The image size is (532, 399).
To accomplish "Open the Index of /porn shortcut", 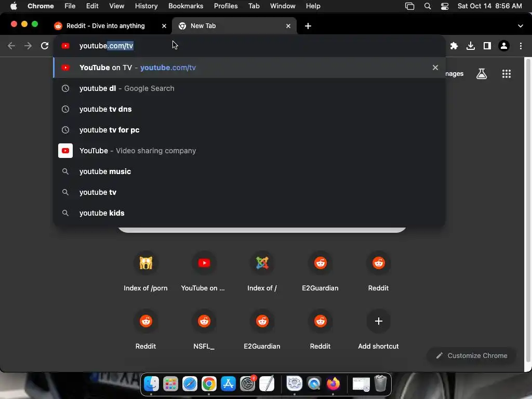I will pyautogui.click(x=145, y=272).
